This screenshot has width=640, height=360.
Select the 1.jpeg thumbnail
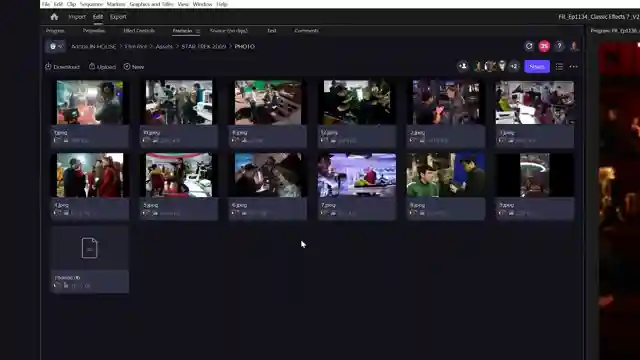click(x=90, y=102)
